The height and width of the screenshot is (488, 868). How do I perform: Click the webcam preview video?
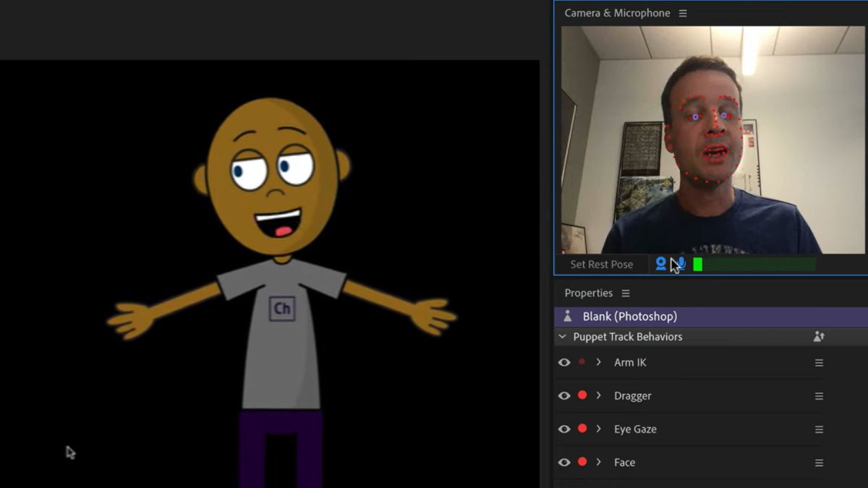712,140
